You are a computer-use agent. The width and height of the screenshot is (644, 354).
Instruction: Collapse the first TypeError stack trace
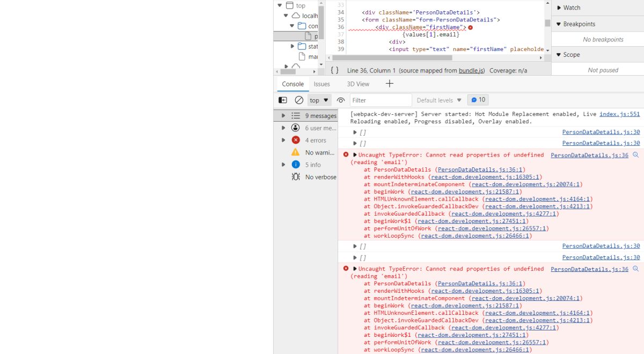point(355,155)
